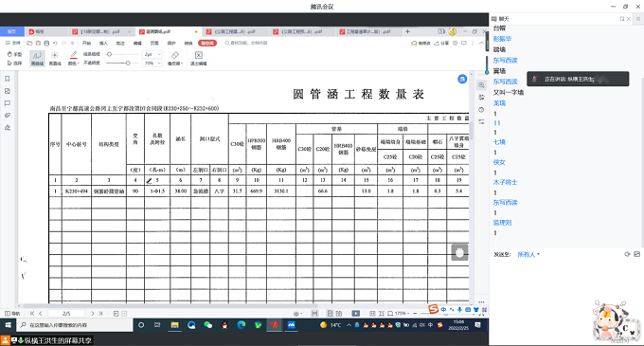Adjust the opacity slider handle
Image resolution: width=644 pixels, height=346 pixels.
128,64
